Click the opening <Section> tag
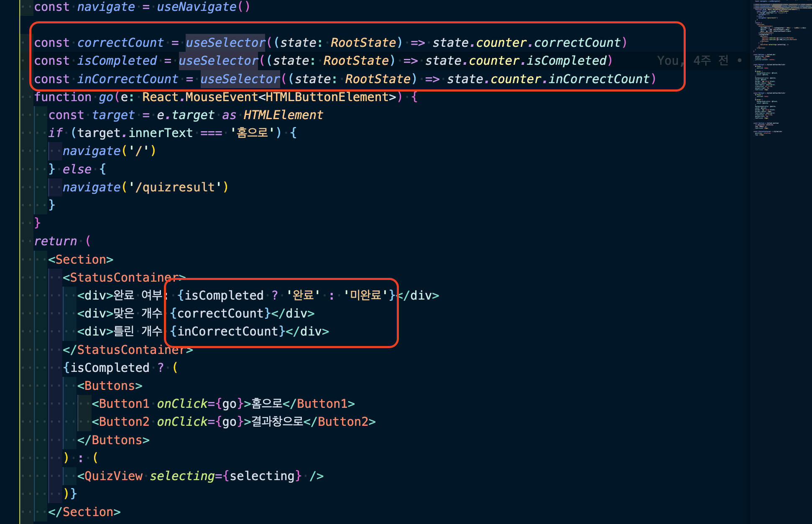Image resolution: width=812 pixels, height=524 pixels. (81, 259)
